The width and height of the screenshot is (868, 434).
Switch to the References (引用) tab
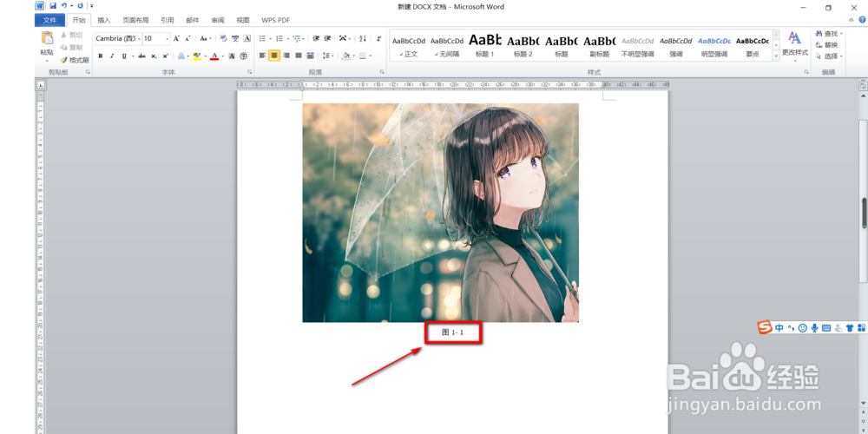tap(168, 21)
